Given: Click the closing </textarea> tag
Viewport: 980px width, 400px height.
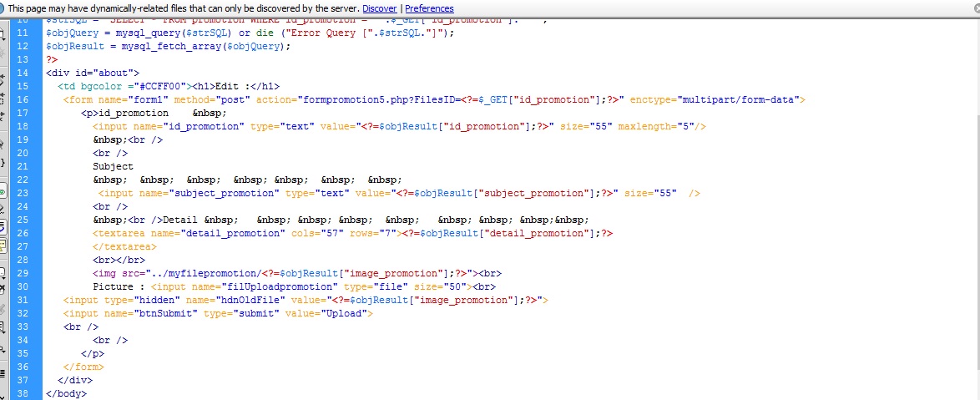Looking at the screenshot, I should pos(124,247).
